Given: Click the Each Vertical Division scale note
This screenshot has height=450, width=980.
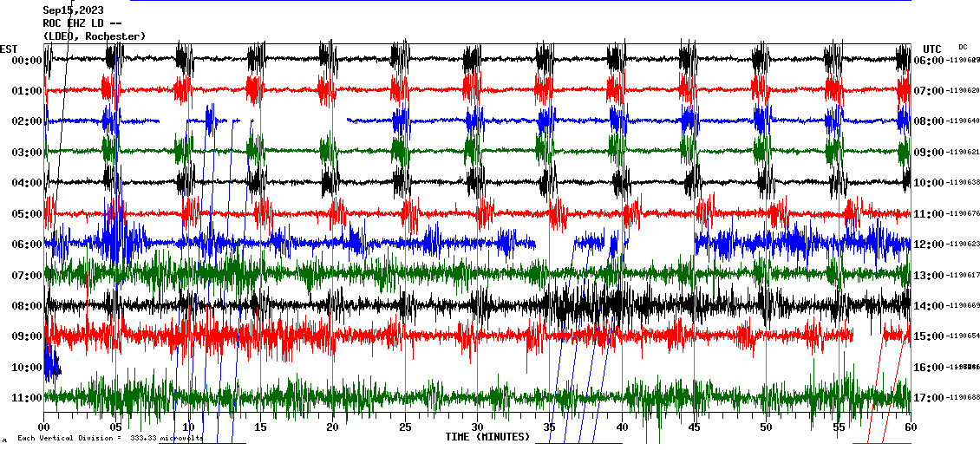Looking at the screenshot, I should (x=110, y=439).
